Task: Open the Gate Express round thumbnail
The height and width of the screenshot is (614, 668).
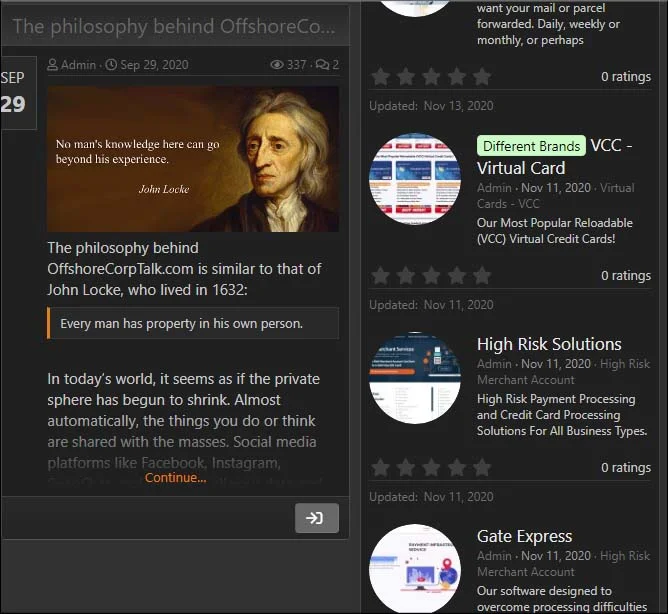Action: [415, 569]
